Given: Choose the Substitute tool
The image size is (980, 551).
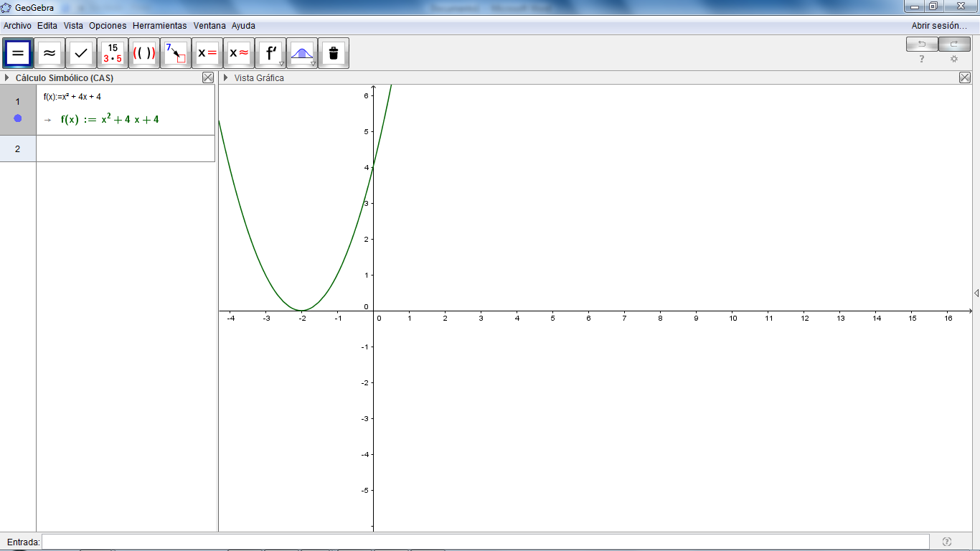Looking at the screenshot, I should coord(175,52).
